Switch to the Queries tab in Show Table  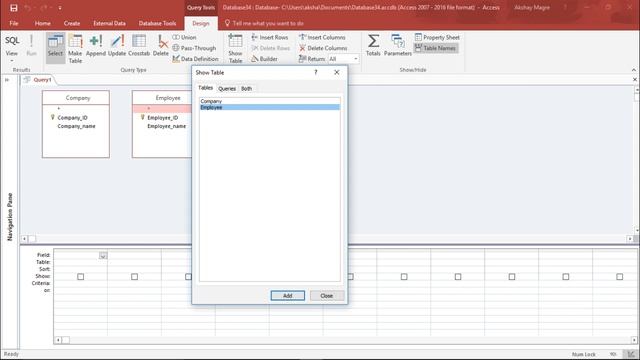(227, 89)
